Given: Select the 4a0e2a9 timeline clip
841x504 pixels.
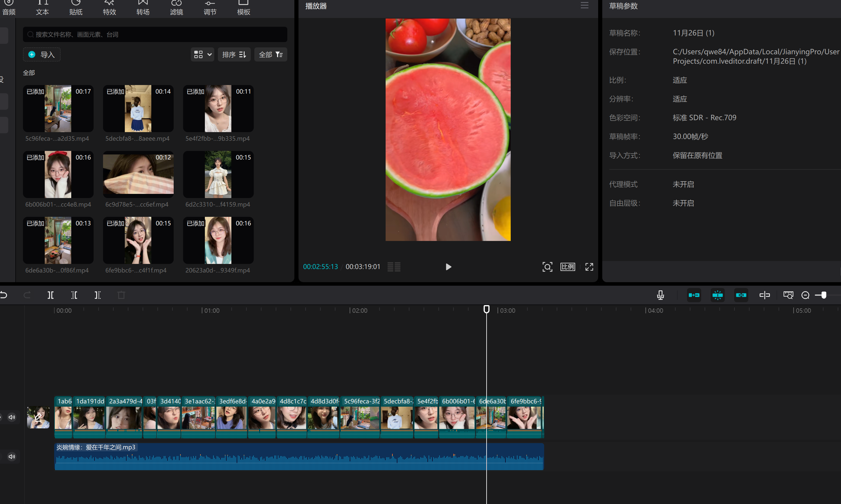Looking at the screenshot, I should (x=262, y=417).
